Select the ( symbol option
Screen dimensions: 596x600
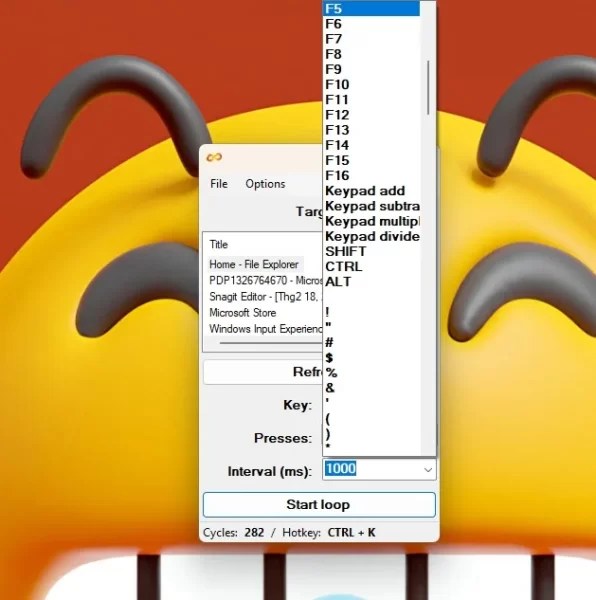(371, 418)
